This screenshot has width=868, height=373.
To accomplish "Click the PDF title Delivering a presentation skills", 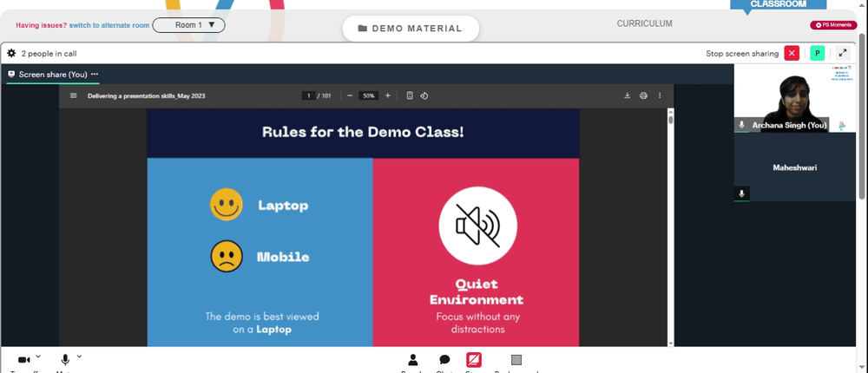I will click(x=146, y=95).
